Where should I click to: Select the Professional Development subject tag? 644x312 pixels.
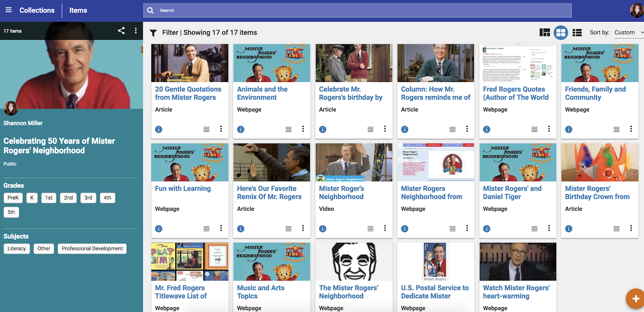92,248
